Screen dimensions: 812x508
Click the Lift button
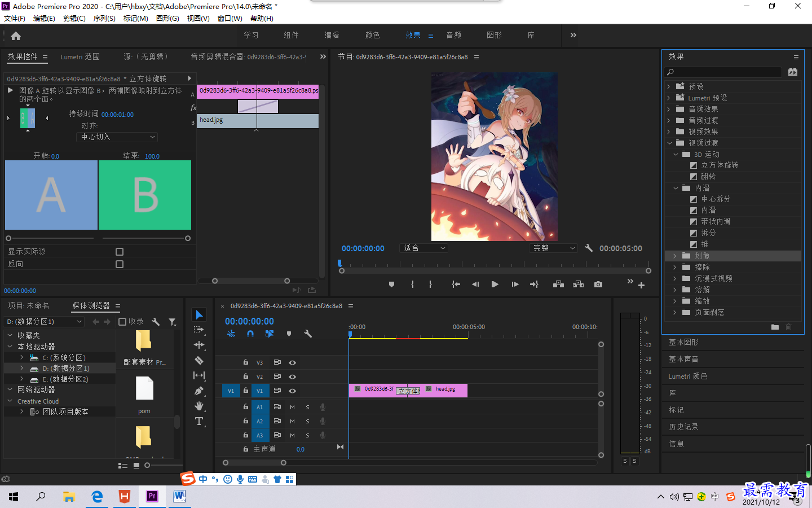tap(558, 284)
